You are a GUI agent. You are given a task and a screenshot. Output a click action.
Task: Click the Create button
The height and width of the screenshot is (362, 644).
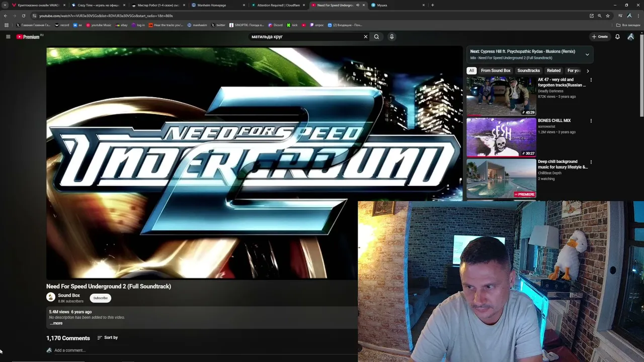point(600,37)
